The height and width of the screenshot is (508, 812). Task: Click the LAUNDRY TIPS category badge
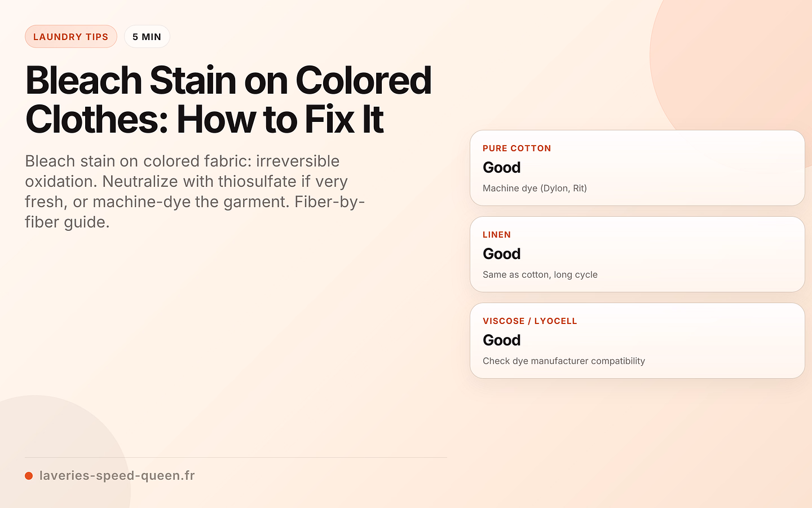click(x=71, y=37)
